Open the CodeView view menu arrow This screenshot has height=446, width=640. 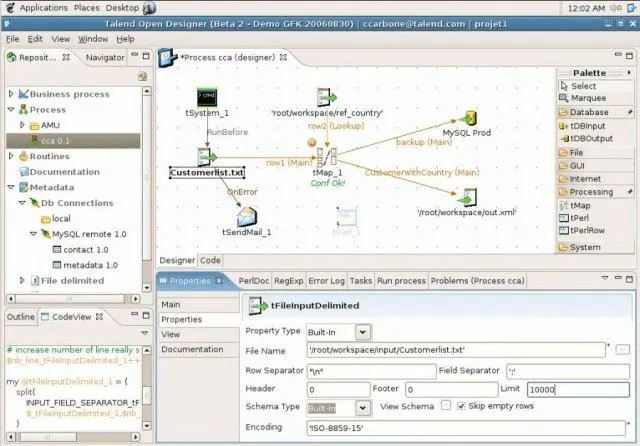[x=144, y=333]
